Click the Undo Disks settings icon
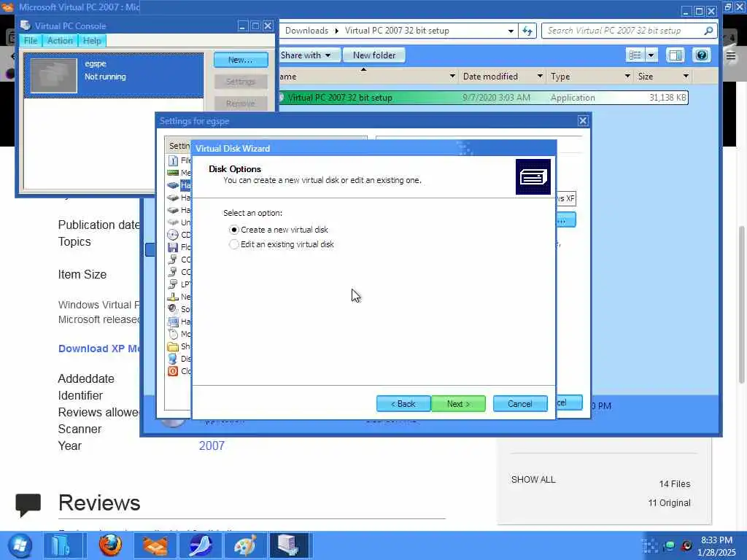Image resolution: width=747 pixels, height=560 pixels. pyautogui.click(x=173, y=222)
